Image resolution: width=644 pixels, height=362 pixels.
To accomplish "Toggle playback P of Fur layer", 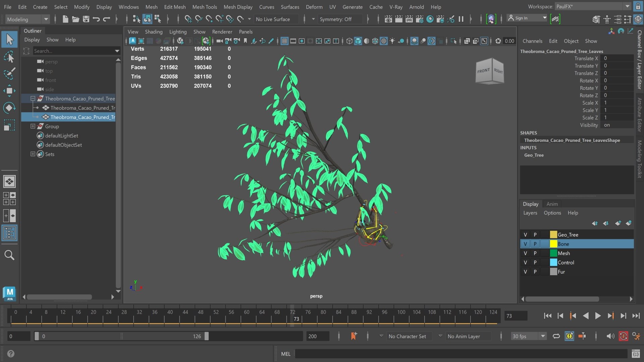I will point(535,272).
